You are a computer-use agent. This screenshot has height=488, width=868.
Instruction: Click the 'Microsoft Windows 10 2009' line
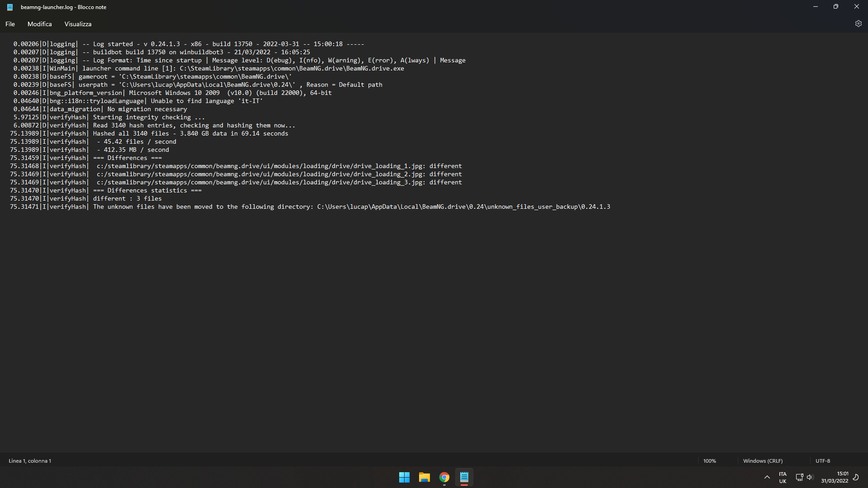tap(172, 93)
